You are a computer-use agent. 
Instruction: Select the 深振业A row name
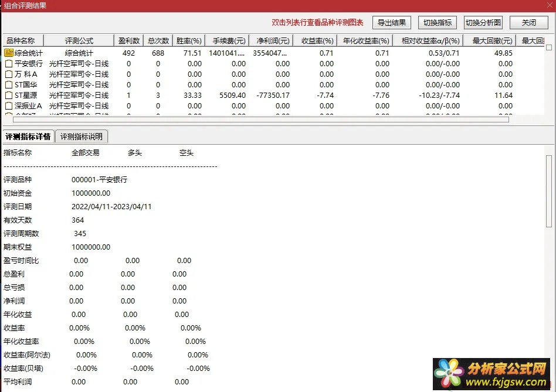click(x=28, y=106)
